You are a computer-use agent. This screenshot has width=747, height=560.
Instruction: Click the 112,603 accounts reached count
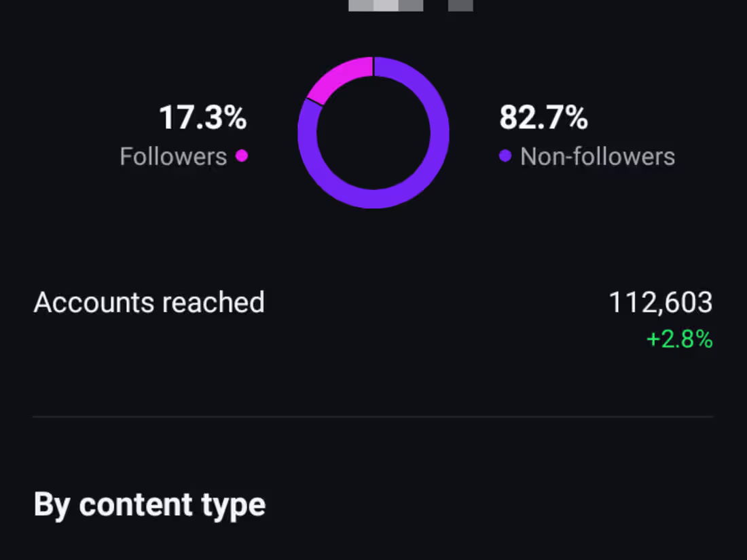click(660, 303)
